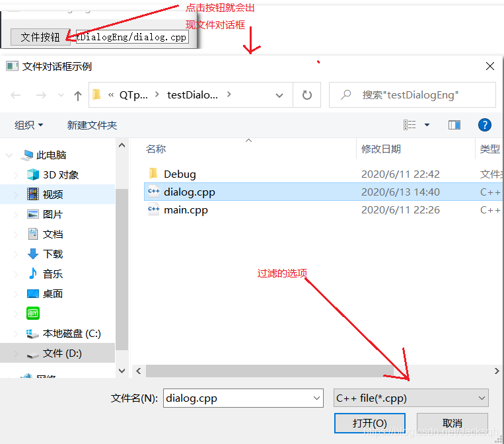The image size is (504, 444).
Task: Click date 2020/6/11 22:42 in Debug row
Action: tap(400, 174)
